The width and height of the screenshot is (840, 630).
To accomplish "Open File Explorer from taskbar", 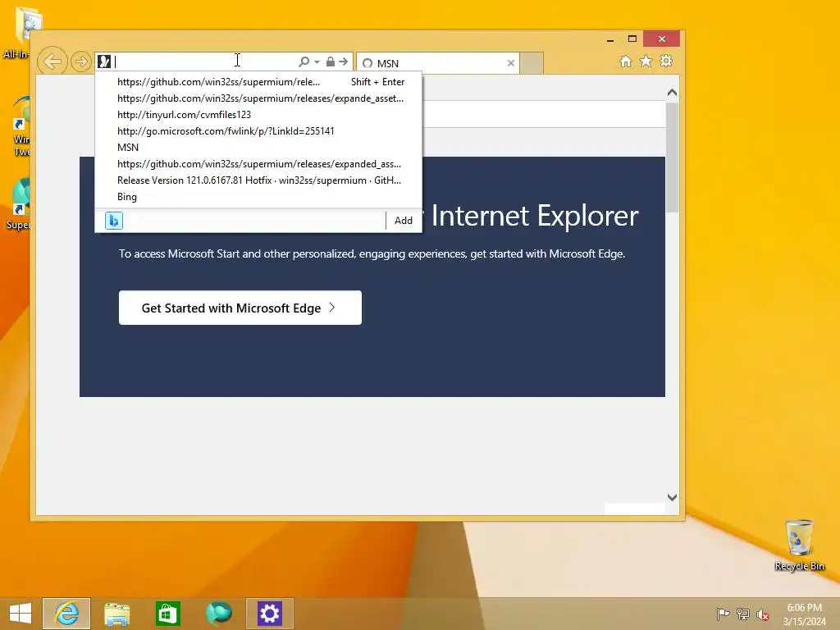I will coord(116,614).
